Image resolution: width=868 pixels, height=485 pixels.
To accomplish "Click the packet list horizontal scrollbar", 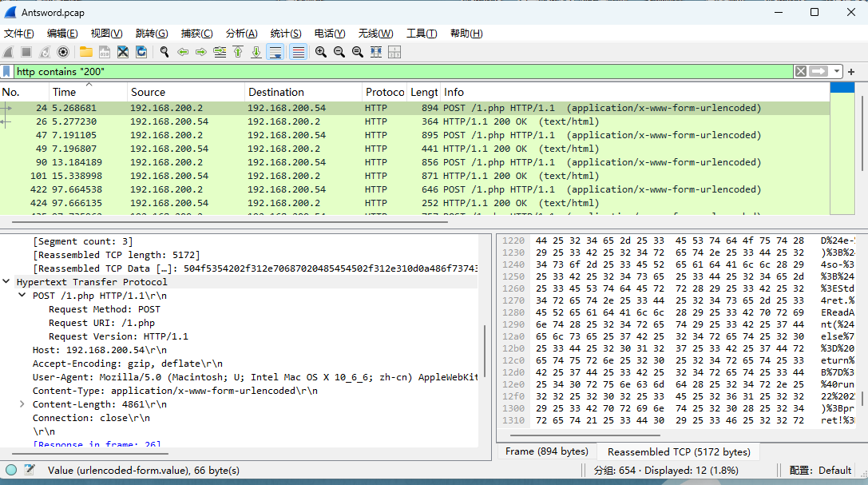I will tap(230, 222).
